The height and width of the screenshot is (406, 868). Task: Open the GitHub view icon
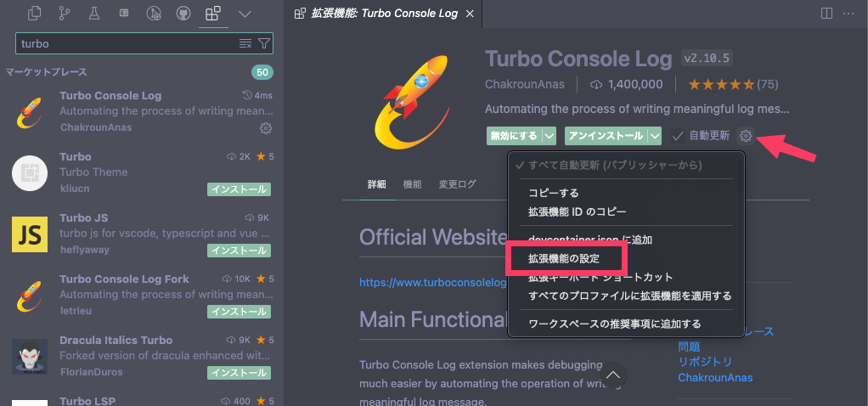pos(183,14)
